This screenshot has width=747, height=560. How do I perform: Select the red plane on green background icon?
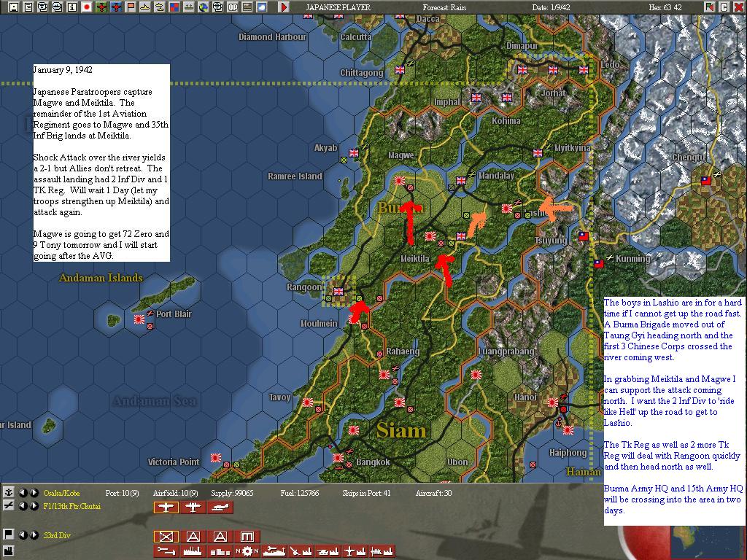(101, 7)
